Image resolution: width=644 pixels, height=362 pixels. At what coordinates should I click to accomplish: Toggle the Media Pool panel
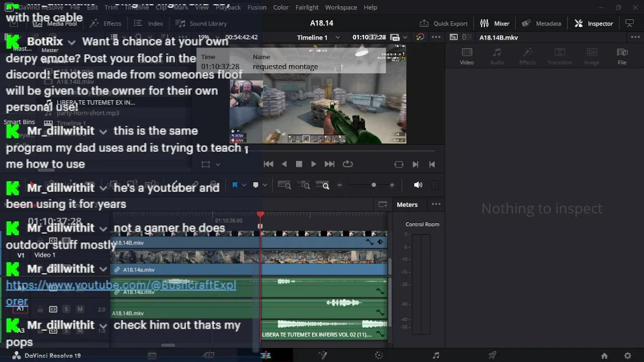coord(54,23)
